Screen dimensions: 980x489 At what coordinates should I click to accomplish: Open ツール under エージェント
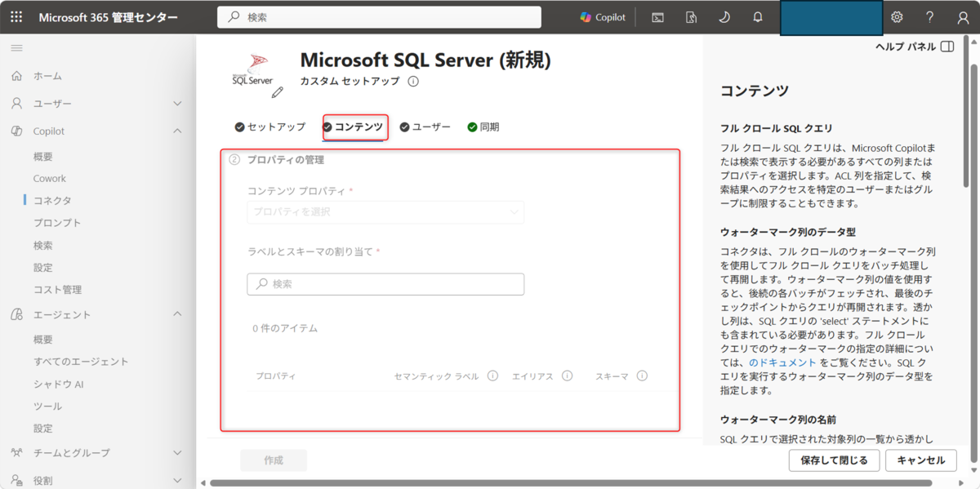pos(47,407)
